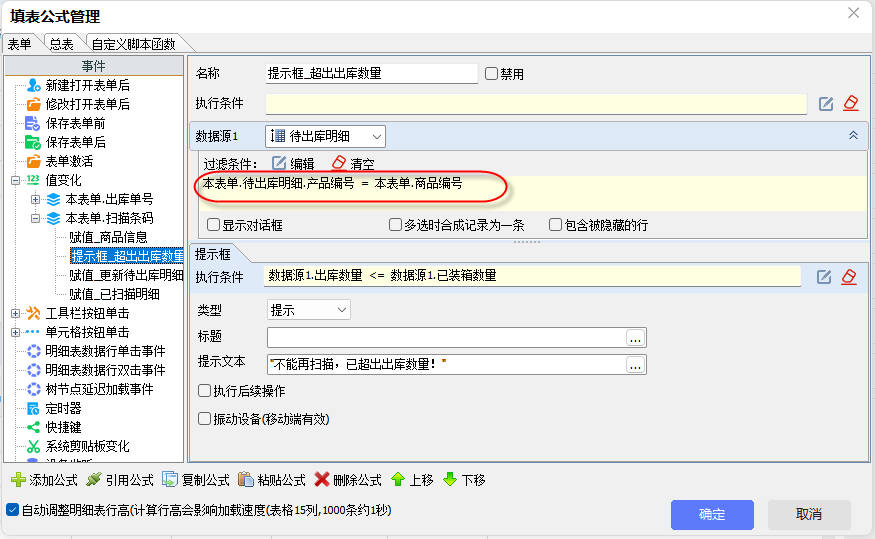The height and width of the screenshot is (539, 875).
Task: Check the 显示对话框 option
Action: point(213,225)
